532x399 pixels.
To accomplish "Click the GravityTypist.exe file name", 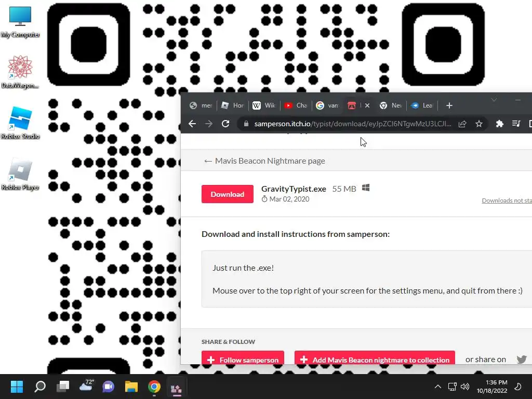I will click(x=294, y=189).
